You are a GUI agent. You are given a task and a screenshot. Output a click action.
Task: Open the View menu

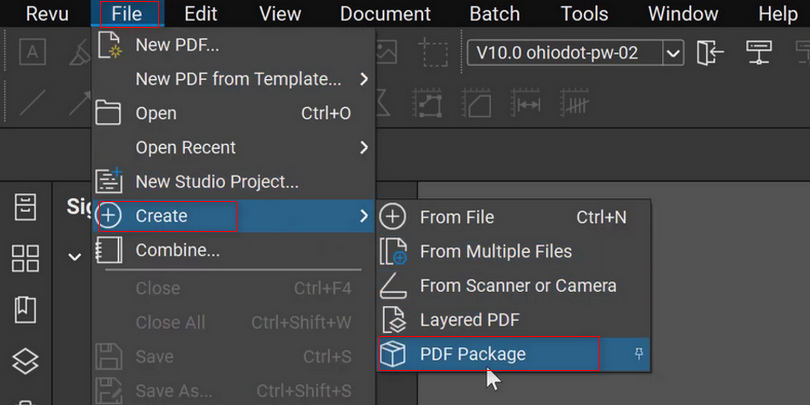click(280, 14)
